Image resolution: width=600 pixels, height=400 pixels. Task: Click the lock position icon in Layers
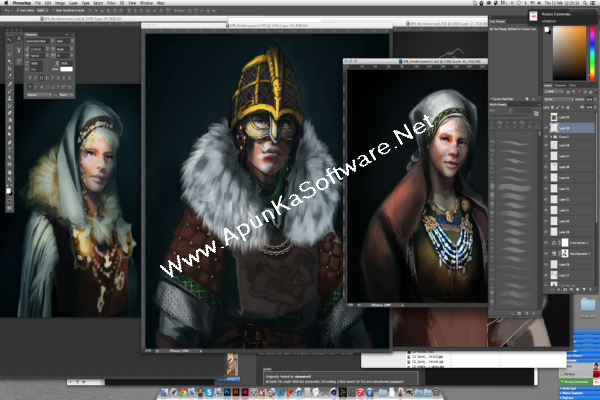[562, 107]
